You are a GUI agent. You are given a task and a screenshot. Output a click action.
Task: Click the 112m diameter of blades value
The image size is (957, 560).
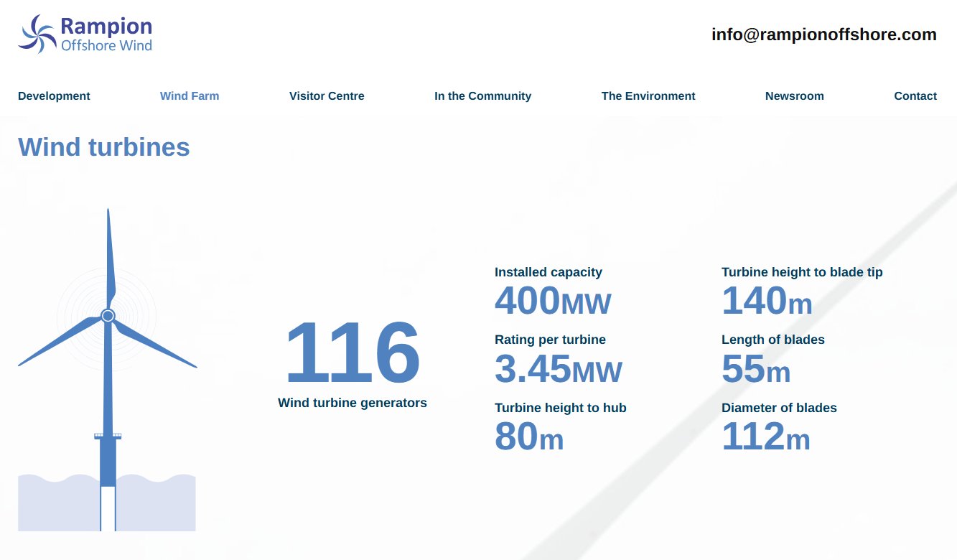click(765, 437)
